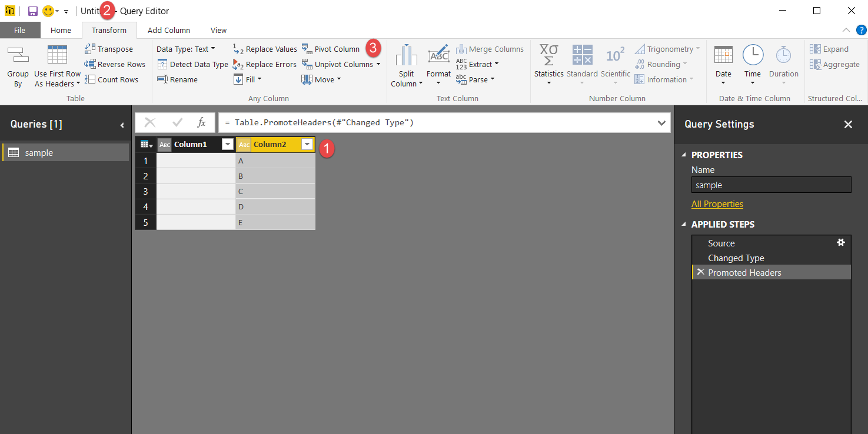Image resolution: width=868 pixels, height=434 pixels.
Task: Collapse the Queries pane
Action: click(x=122, y=125)
